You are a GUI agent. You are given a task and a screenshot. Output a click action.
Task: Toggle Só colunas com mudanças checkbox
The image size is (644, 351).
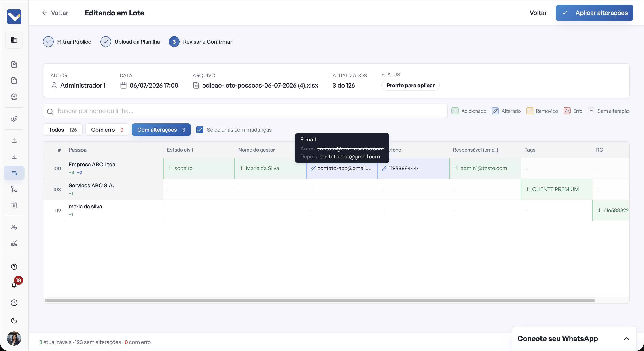[x=199, y=130]
